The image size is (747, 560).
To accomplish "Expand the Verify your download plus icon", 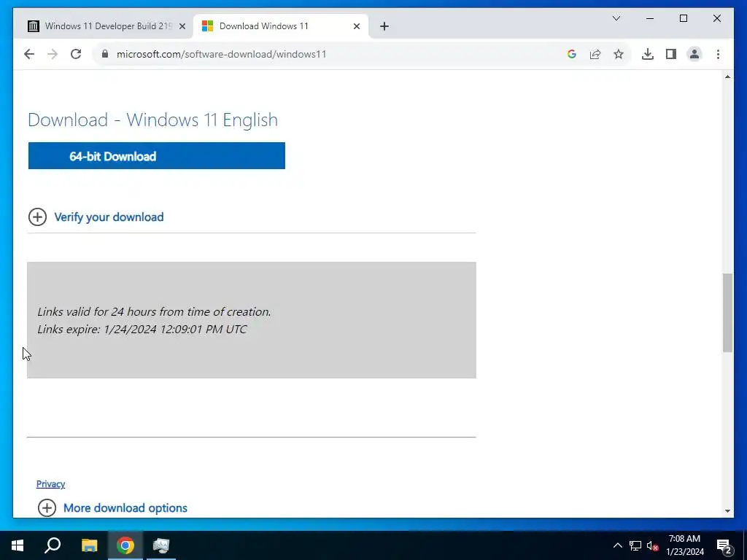I will tap(37, 217).
